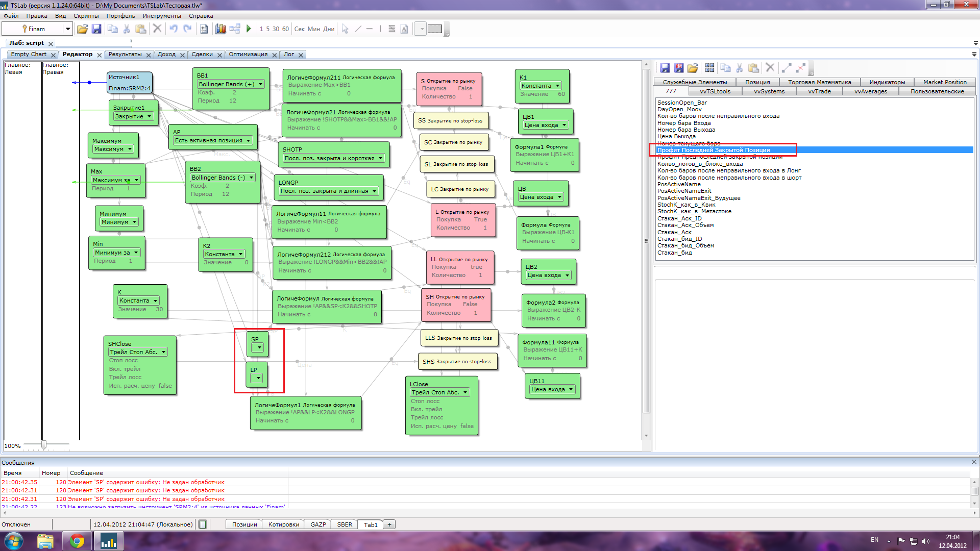Select 'Цена Выхода' in the elements list
This screenshot has height=551, width=980.
click(676, 137)
